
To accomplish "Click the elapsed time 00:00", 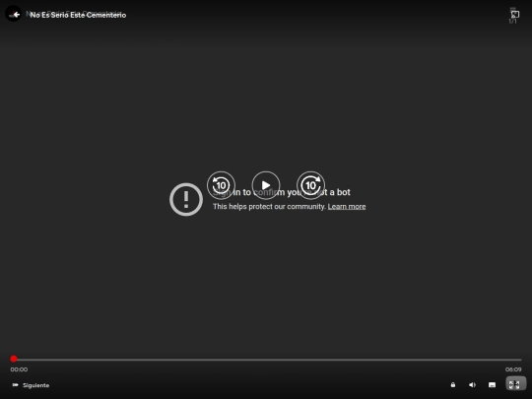I will pos(19,369).
